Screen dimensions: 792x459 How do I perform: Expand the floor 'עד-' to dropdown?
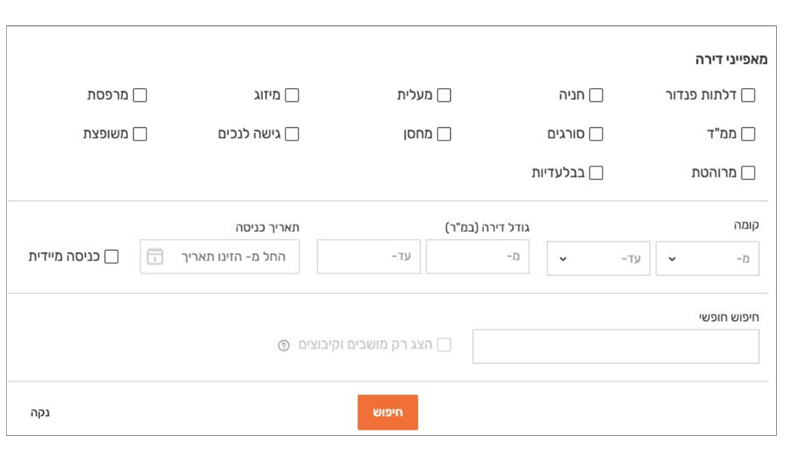click(x=598, y=258)
